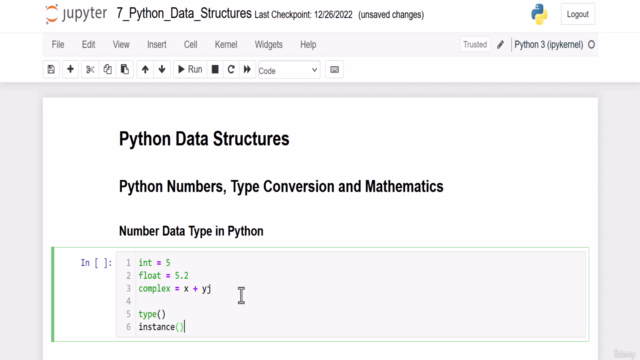Cut selected cells with scissors icon

pyautogui.click(x=90, y=69)
